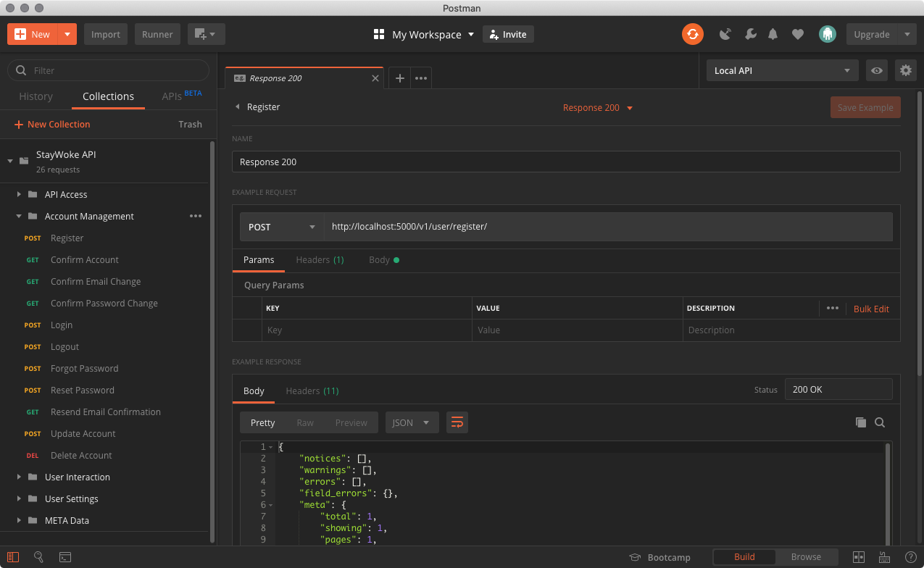
Task: Switch to the Headers (11) tab
Action: pos(312,390)
